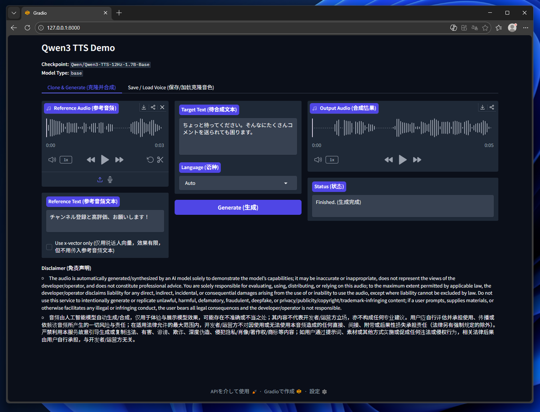This screenshot has height=412, width=540.
Task: Rewind the Output Audio
Action: pos(388,160)
